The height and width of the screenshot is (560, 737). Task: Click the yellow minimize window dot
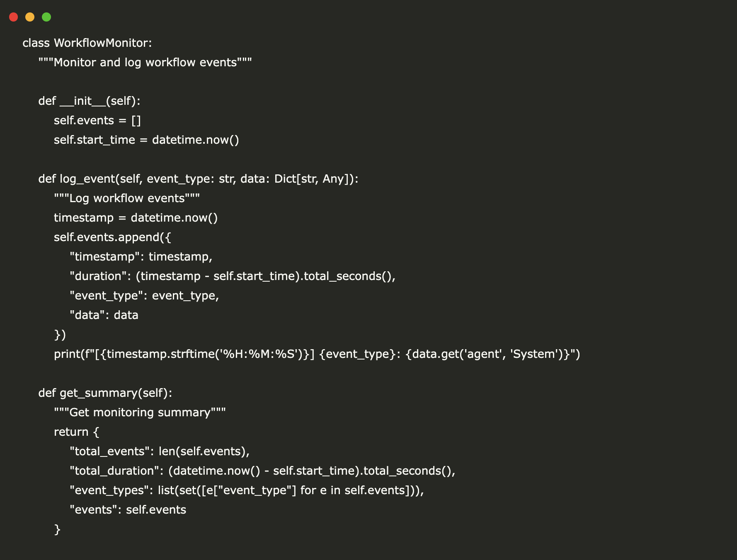30,17
